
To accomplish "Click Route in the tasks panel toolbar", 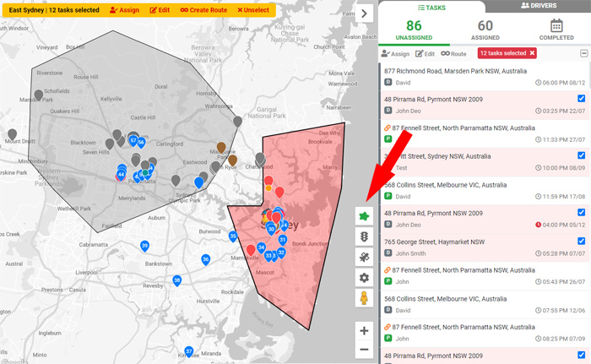I will 454,53.
